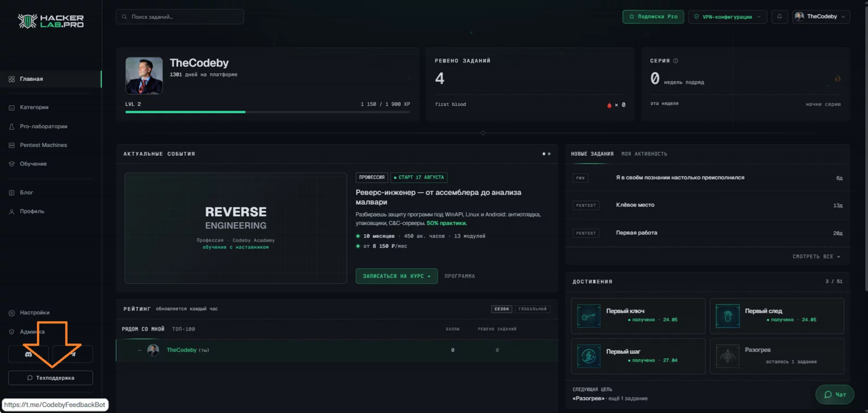Viewport: 868px width, 413px height.
Task: Open the Первый след achievement icon
Action: pos(727,316)
